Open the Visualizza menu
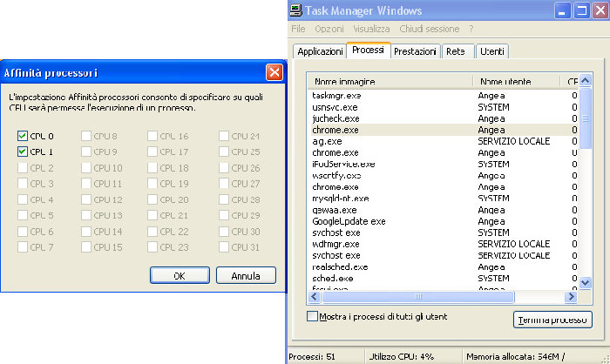 (x=371, y=29)
